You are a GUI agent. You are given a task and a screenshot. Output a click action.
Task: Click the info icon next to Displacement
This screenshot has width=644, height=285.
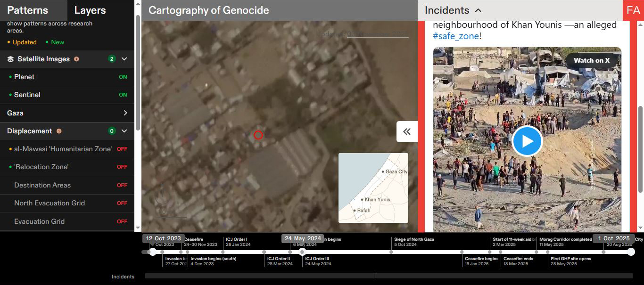coord(59,131)
